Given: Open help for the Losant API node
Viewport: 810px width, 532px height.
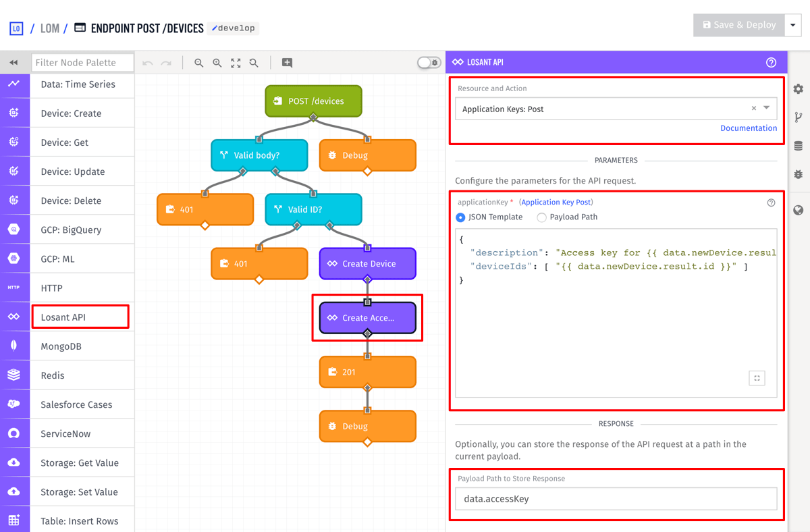Looking at the screenshot, I should tap(772, 62).
